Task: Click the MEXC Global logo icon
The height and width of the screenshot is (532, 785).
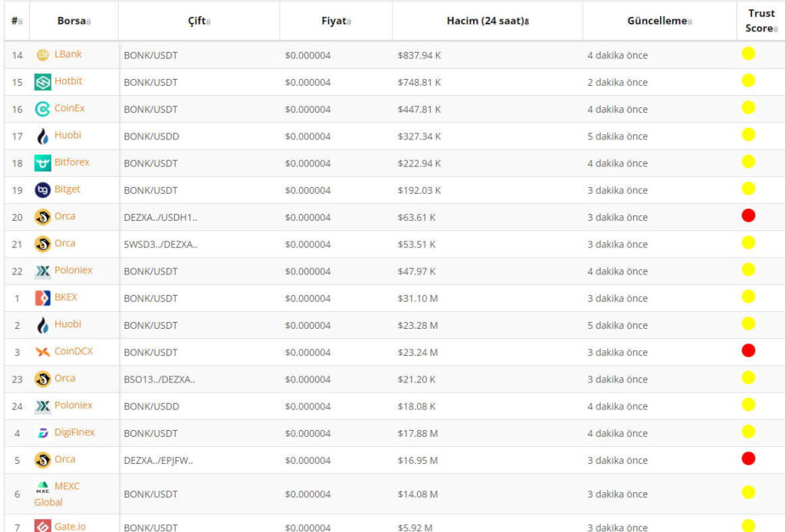Action: [43, 487]
